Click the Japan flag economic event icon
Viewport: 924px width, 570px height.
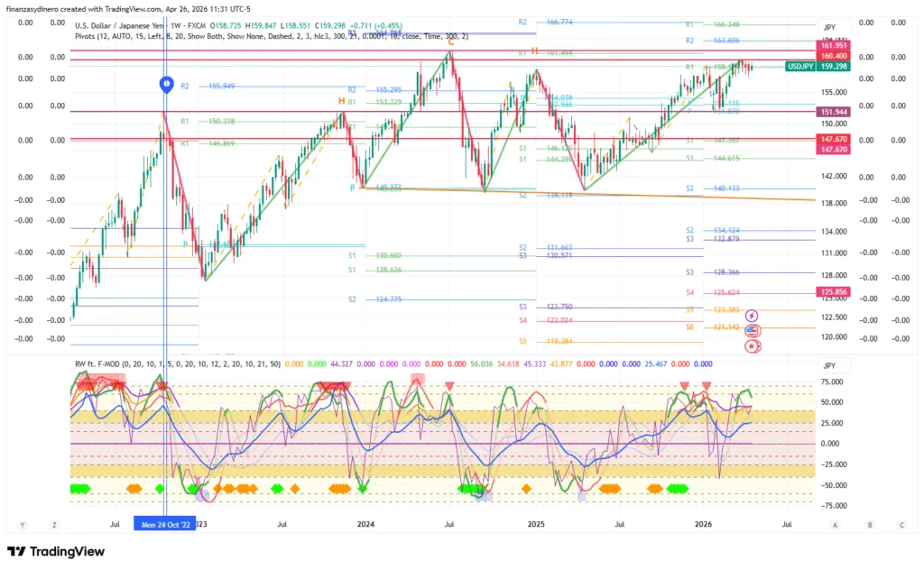pos(752,345)
